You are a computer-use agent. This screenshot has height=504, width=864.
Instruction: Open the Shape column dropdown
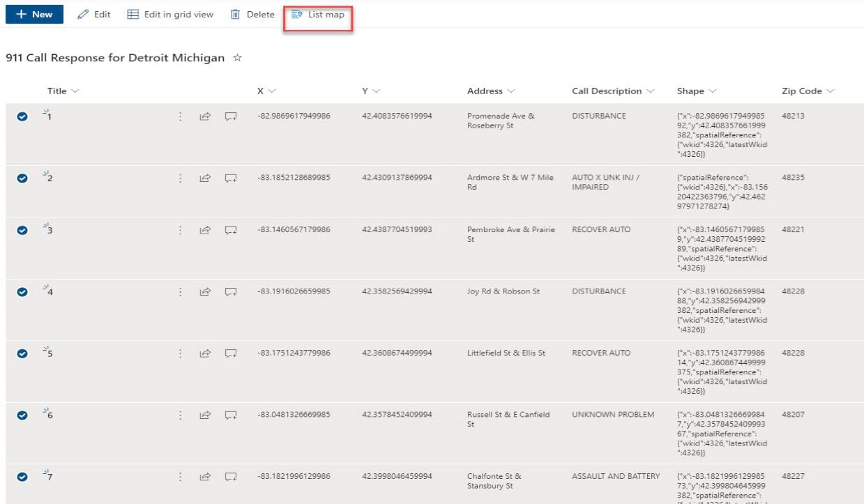(x=697, y=91)
